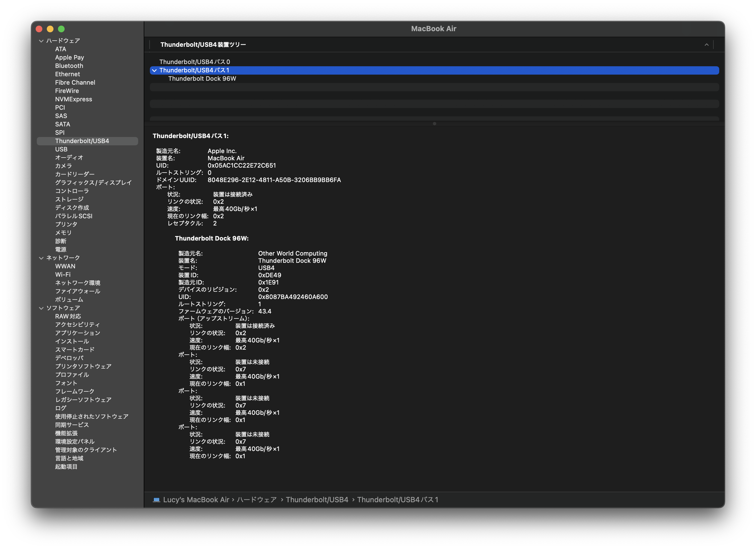The width and height of the screenshot is (756, 549).
Task: Click Thunderbolt/USB4 装置ツリー column header
Action: 203,45
